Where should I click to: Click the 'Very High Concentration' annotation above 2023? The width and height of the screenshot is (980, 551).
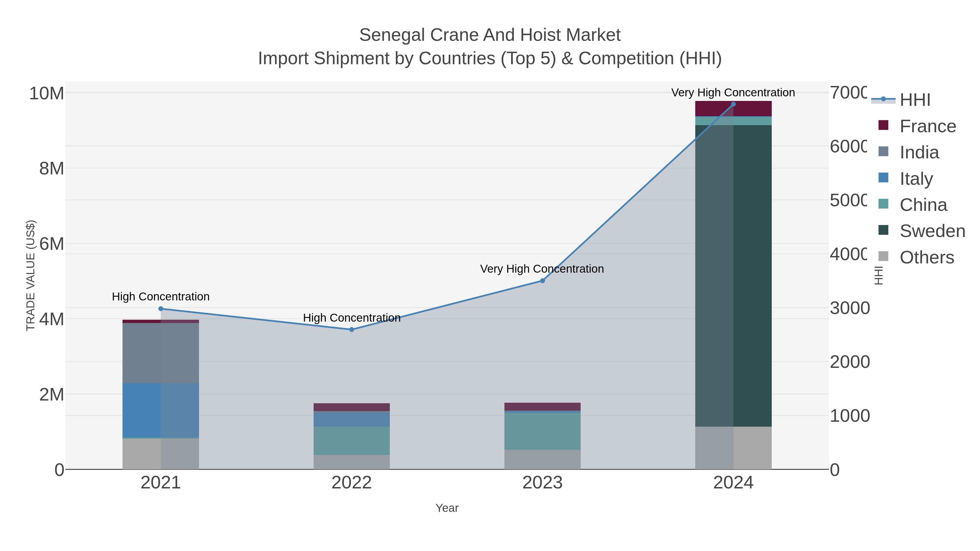542,269
